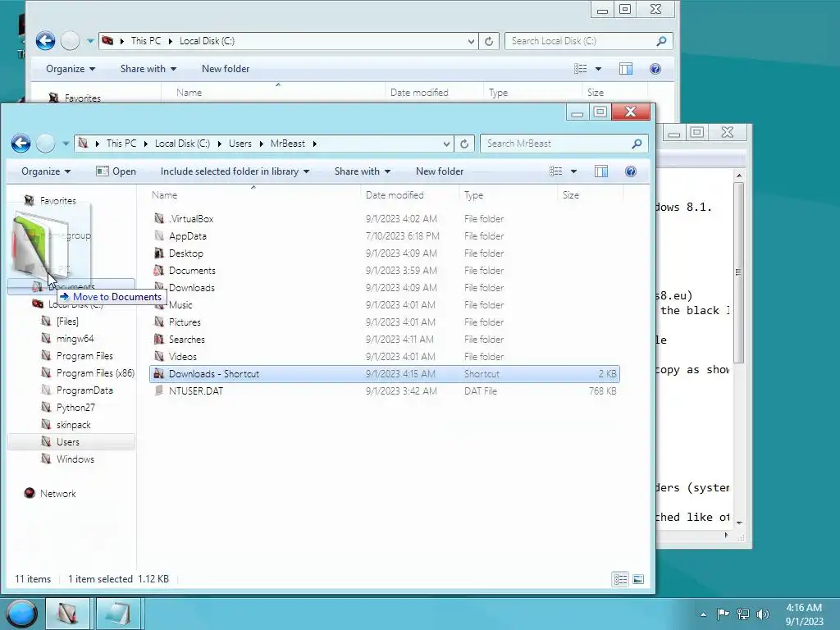Click the Users breadcrumb in the address bar
This screenshot has width=840, height=630.
240,144
